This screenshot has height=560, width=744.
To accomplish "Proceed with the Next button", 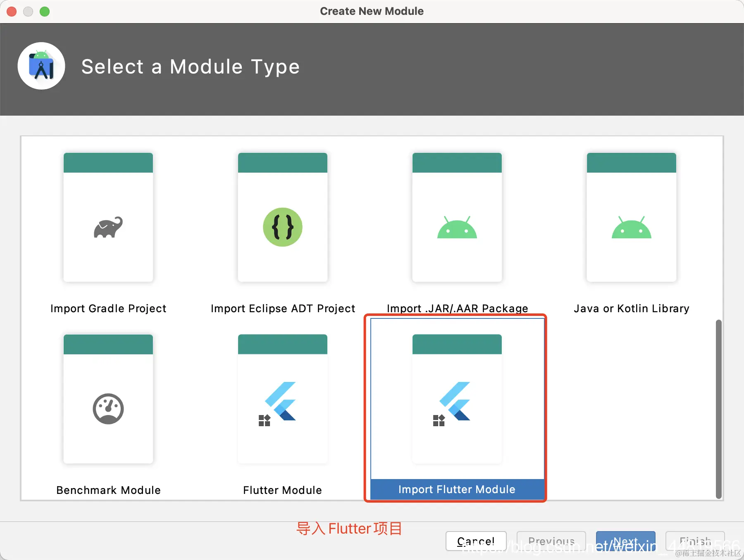I will coord(626,541).
